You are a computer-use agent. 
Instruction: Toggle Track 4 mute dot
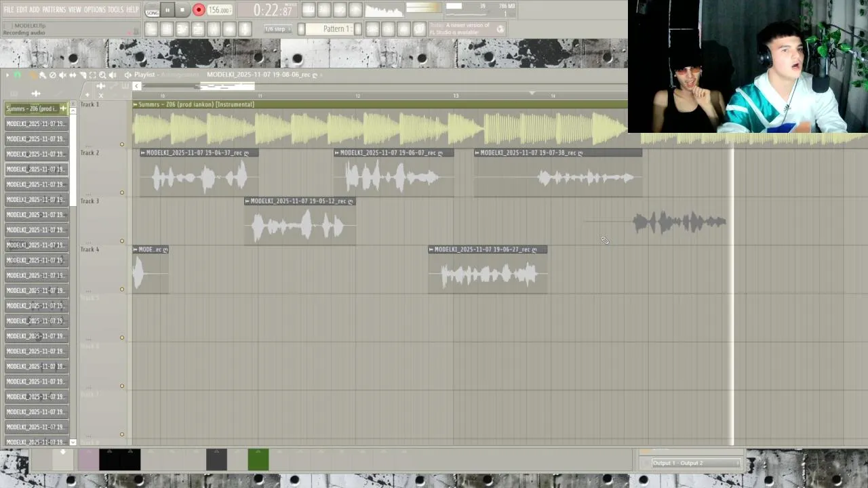point(122,289)
